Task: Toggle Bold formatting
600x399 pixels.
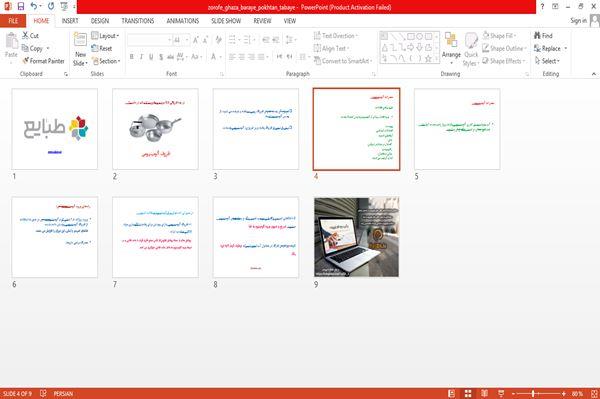Action: point(132,57)
